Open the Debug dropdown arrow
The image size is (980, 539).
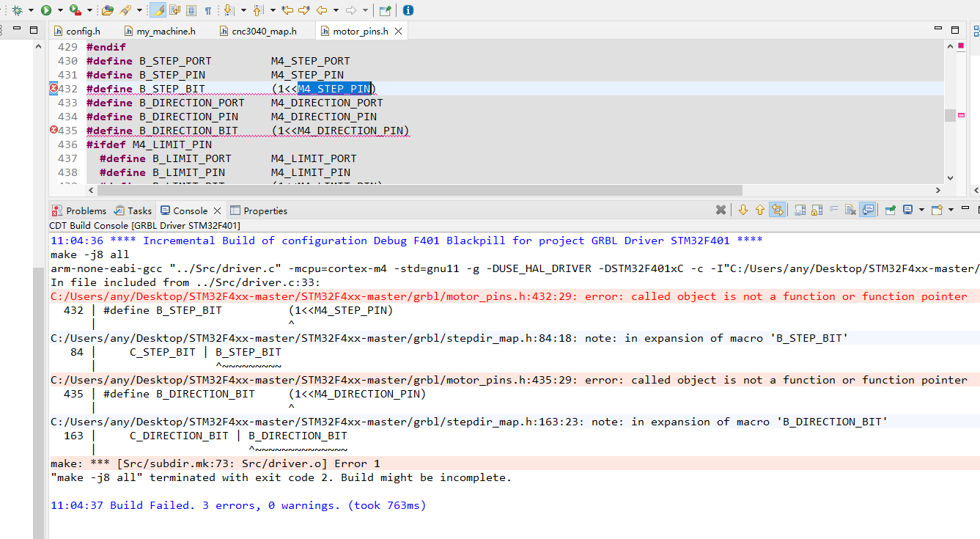pyautogui.click(x=31, y=10)
